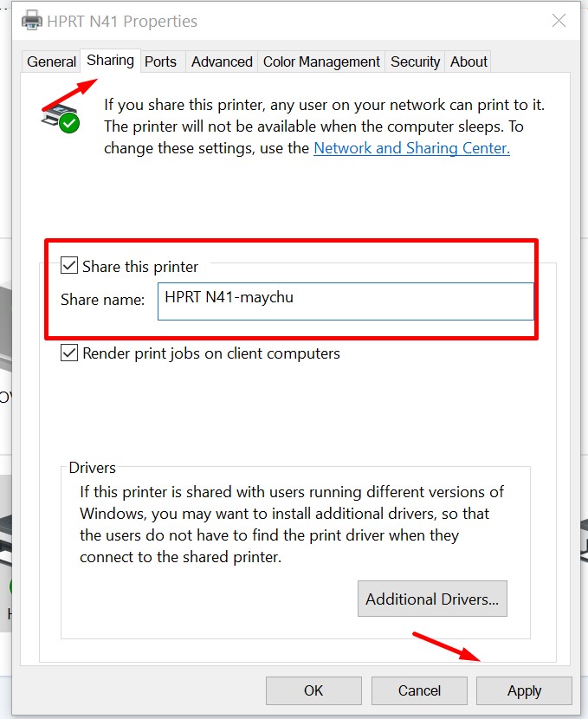Click inside the Share name text field
This screenshot has height=719, width=588.
(x=345, y=301)
